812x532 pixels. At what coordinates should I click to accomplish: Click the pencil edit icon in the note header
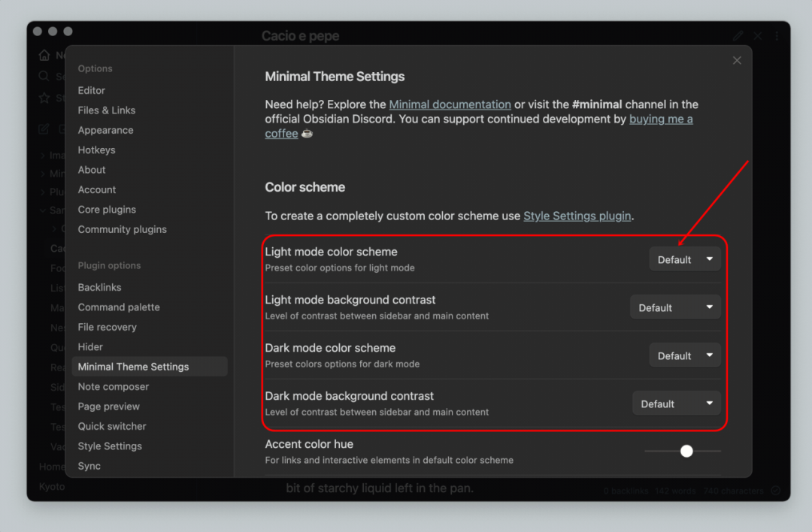[738, 35]
